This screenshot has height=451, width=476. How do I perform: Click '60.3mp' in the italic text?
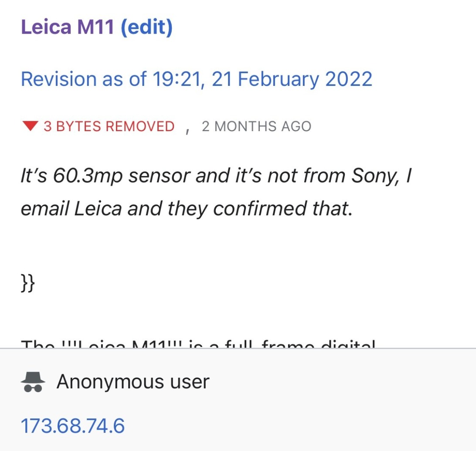(x=88, y=176)
